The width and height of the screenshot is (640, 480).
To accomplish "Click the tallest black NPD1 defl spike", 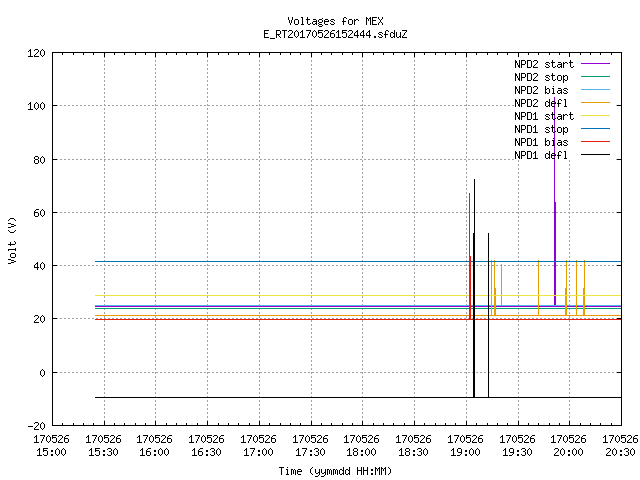I will (x=474, y=288).
